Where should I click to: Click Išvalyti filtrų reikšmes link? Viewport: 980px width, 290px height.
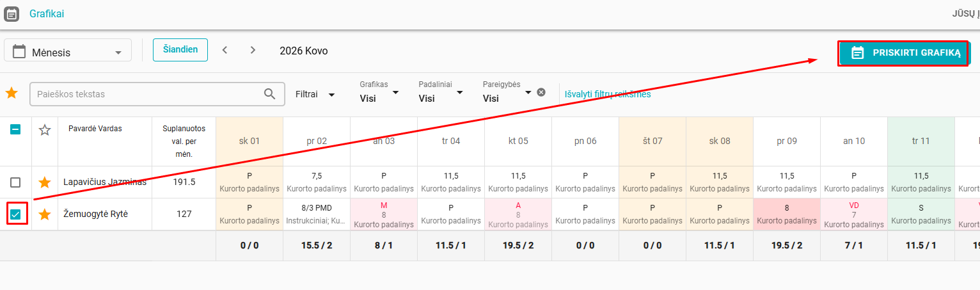point(607,94)
